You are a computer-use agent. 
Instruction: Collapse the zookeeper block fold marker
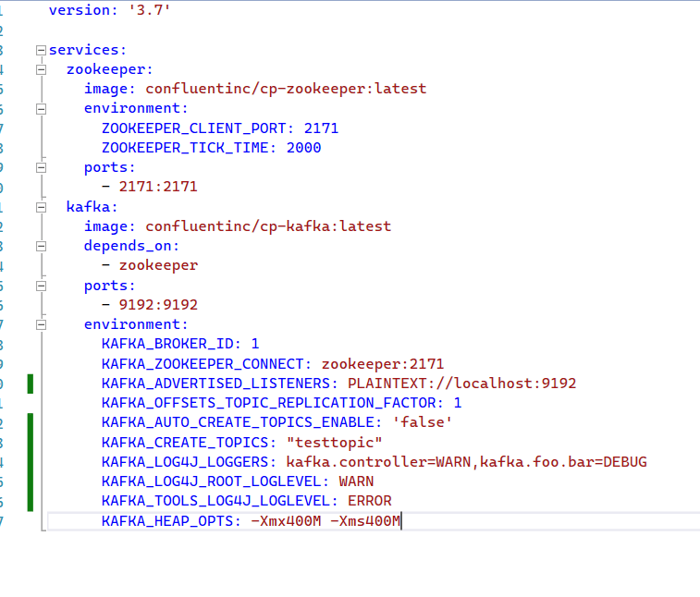(41, 69)
